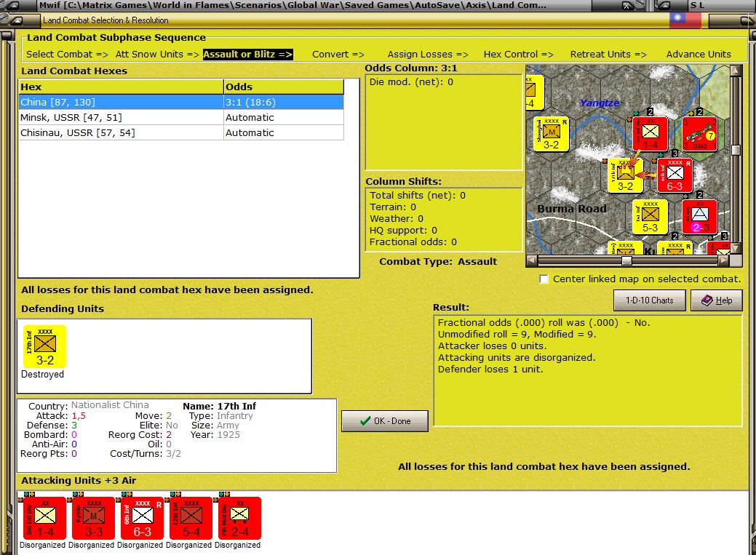756x555 pixels.
Task: Click the map vertical scrollbar down arrow
Action: pos(736,248)
